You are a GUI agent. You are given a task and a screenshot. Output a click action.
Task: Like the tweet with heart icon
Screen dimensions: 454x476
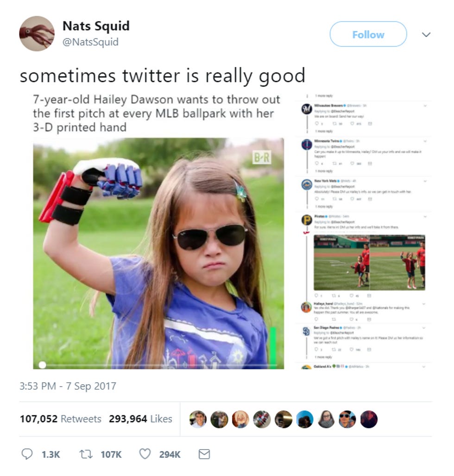(145, 454)
